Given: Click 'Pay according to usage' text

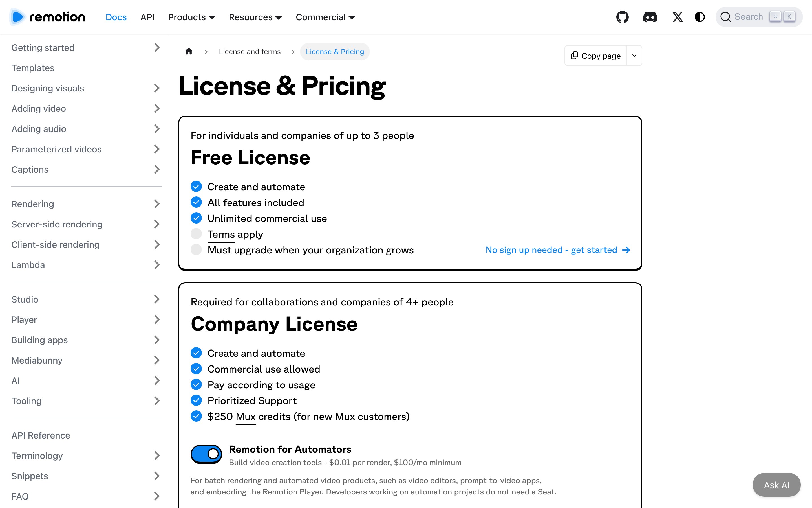Looking at the screenshot, I should [261, 385].
